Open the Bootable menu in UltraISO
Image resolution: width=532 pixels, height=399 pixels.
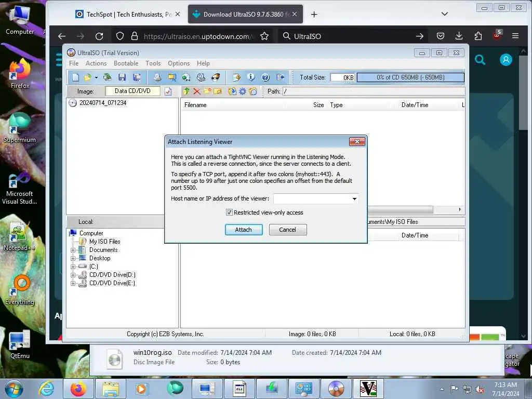point(126,63)
